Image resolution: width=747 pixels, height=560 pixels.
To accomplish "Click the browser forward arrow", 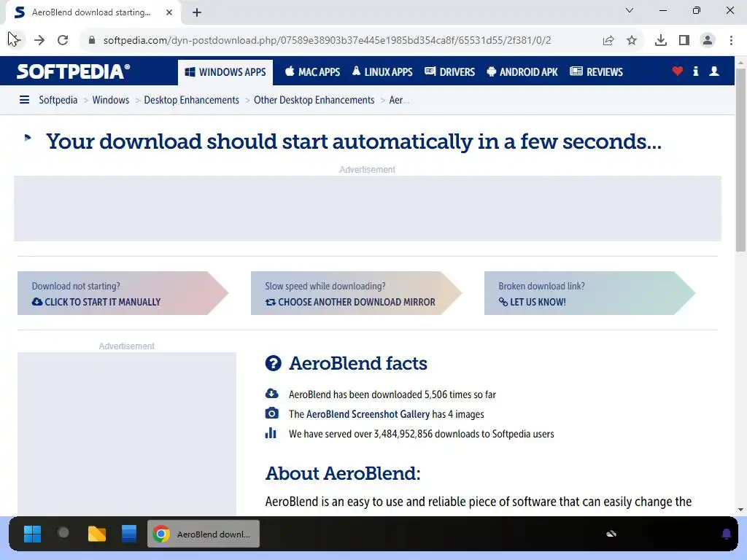I will pyautogui.click(x=39, y=40).
